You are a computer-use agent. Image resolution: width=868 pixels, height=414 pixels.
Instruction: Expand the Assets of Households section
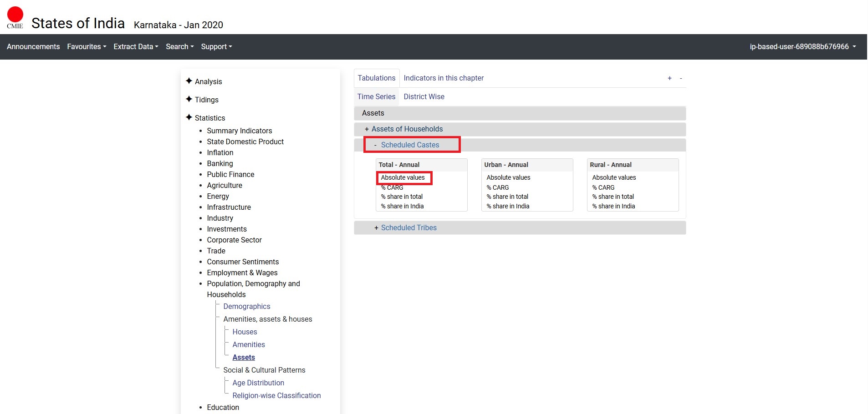coord(407,129)
